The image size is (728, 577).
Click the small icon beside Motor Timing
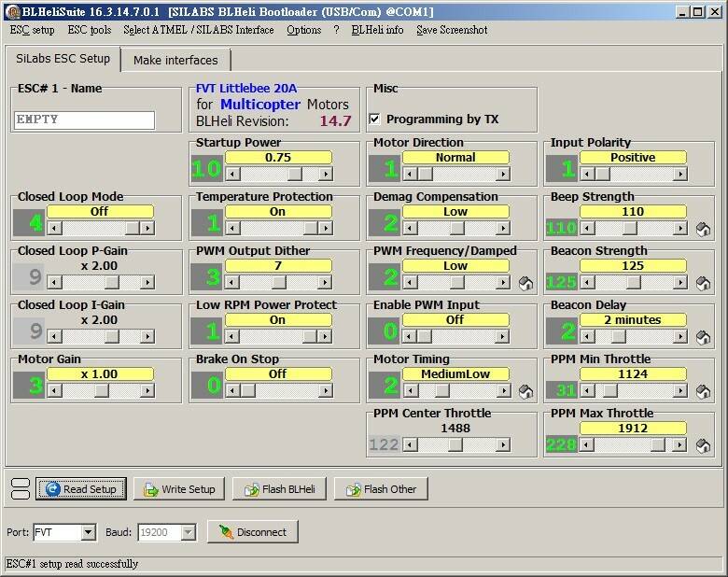[x=526, y=391]
